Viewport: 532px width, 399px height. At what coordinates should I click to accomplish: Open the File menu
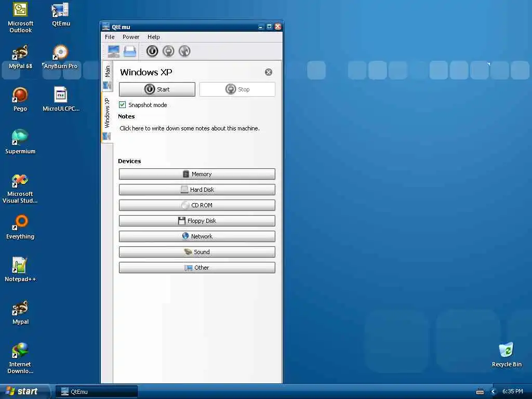pos(110,37)
